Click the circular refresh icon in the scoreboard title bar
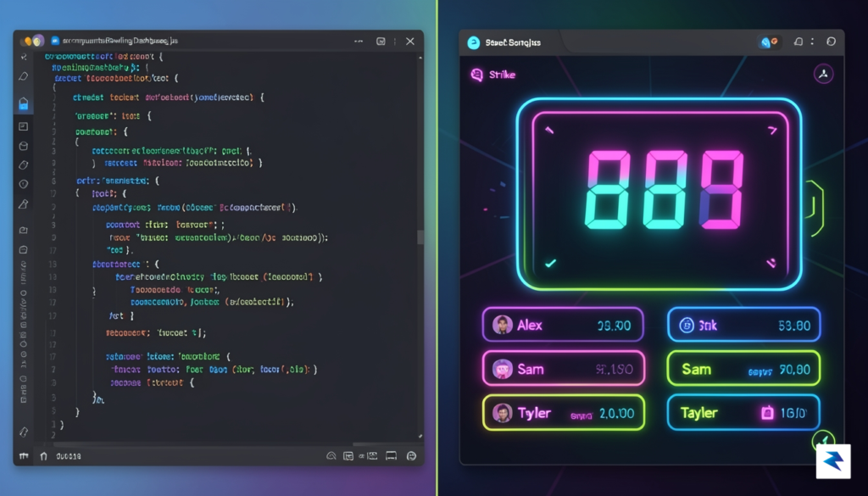 click(831, 42)
